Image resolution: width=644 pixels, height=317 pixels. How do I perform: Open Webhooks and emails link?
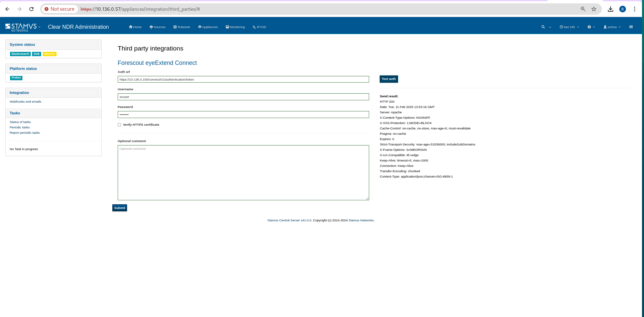25,102
